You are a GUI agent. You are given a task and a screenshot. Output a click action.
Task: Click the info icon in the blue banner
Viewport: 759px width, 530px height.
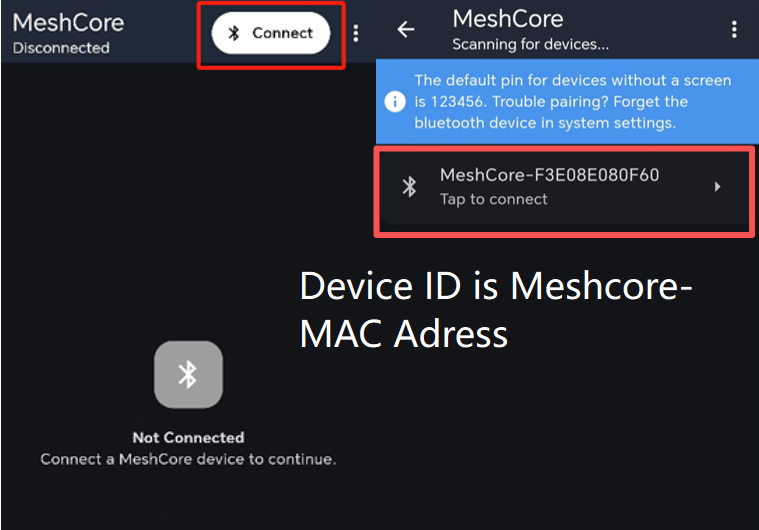coord(396,102)
